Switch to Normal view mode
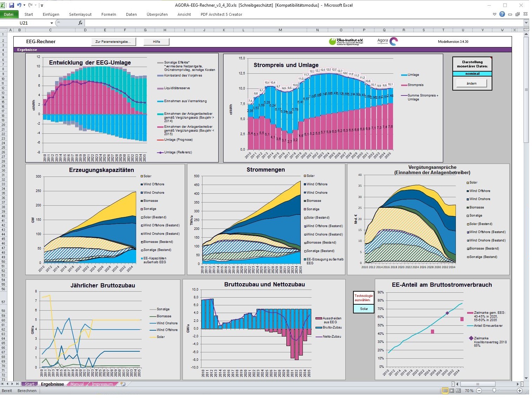This screenshot has width=532, height=398. coord(445,391)
